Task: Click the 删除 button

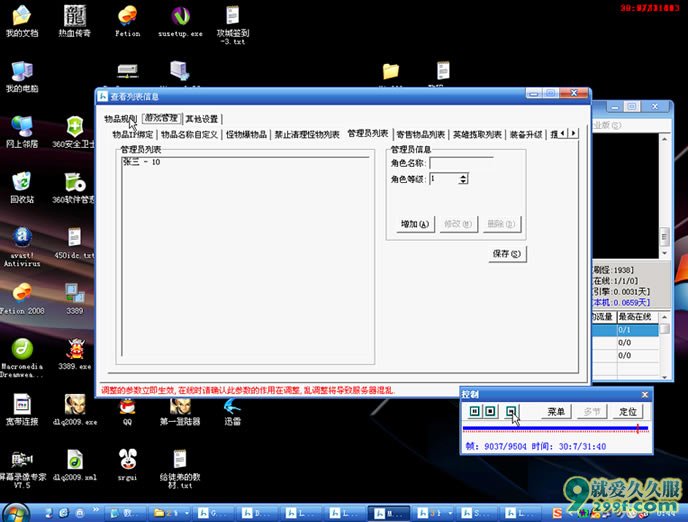Action: 502,224
